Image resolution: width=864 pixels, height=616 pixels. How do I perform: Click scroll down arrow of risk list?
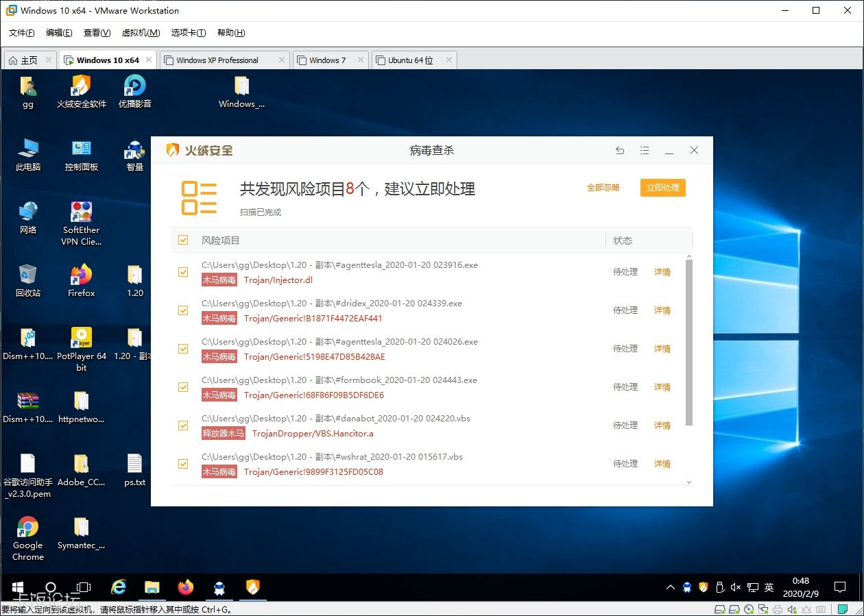(x=688, y=482)
